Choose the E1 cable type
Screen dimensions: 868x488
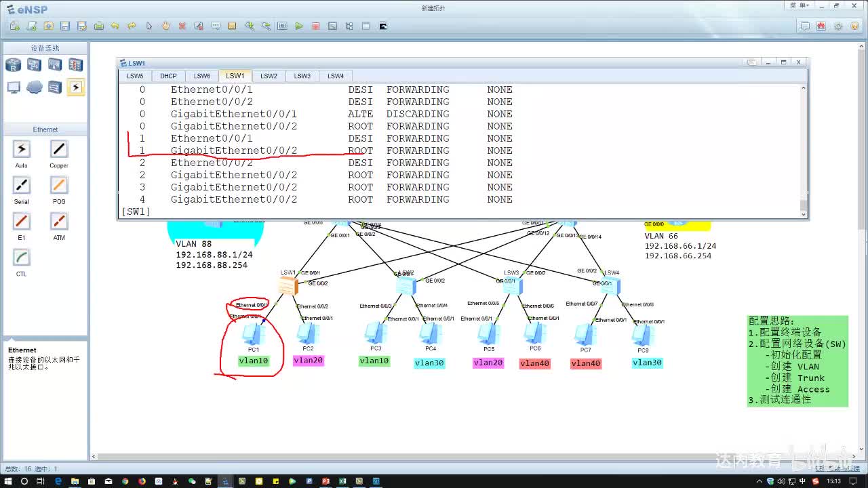[22, 221]
